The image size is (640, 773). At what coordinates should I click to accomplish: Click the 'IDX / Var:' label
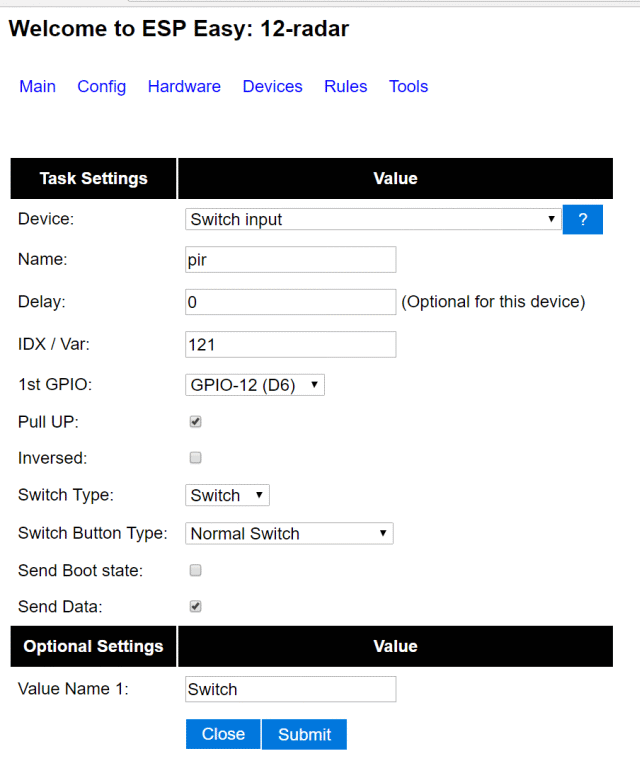click(x=54, y=344)
